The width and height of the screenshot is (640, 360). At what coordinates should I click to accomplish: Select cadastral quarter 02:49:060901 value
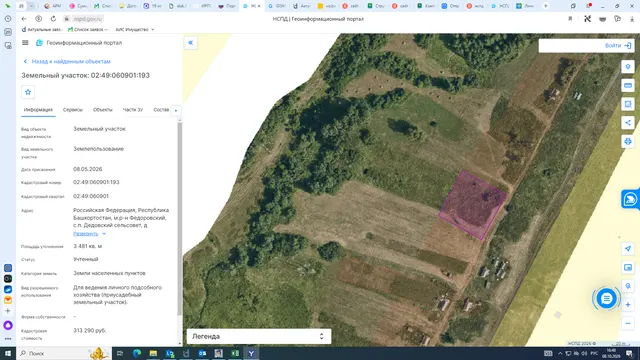click(x=91, y=196)
